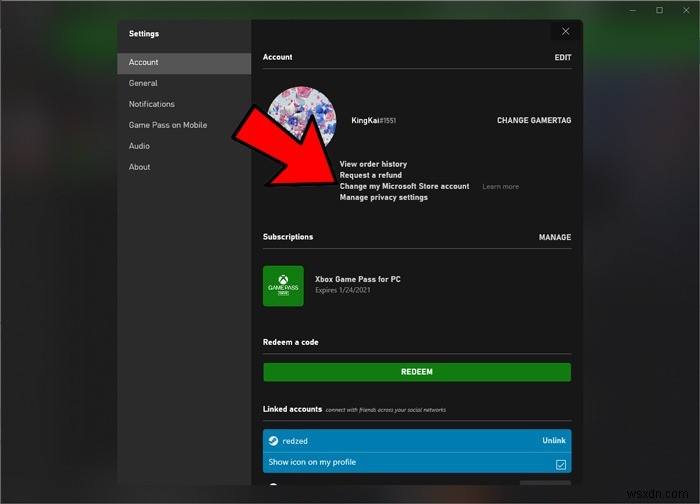This screenshot has width=700, height=504.
Task: Open the About section
Action: [x=184, y=167]
